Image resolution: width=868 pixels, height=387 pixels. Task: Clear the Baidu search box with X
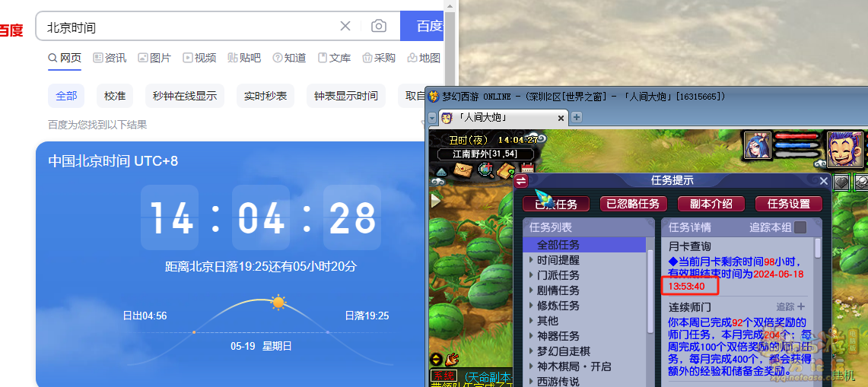(x=345, y=26)
